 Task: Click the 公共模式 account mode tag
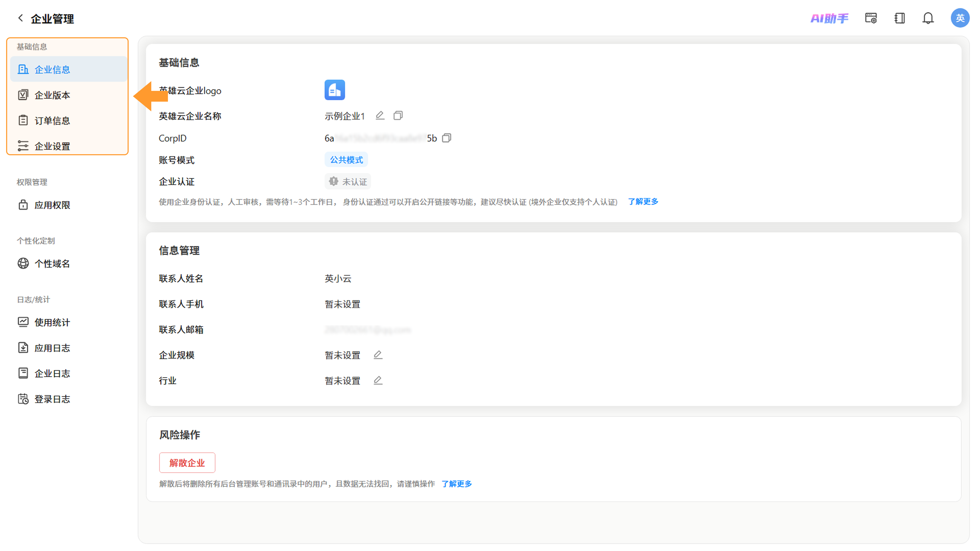pyautogui.click(x=346, y=159)
